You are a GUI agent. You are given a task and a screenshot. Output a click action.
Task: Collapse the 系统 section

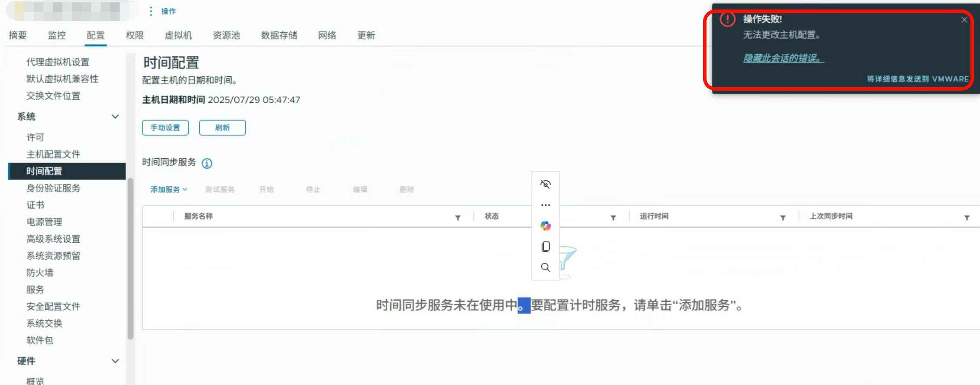[115, 117]
